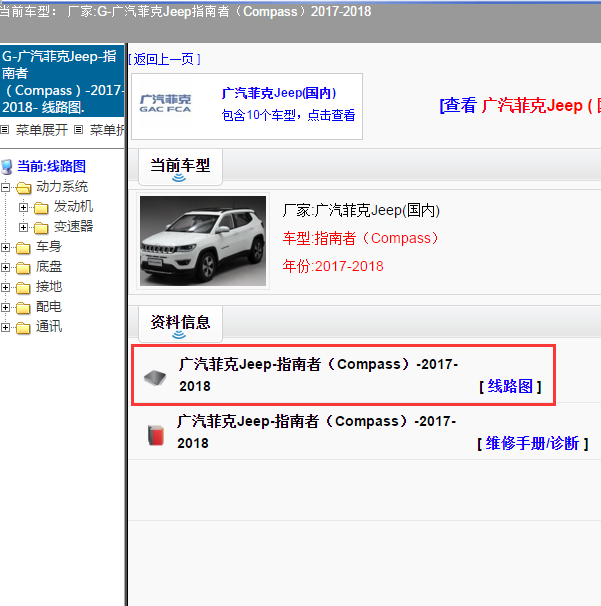Click the red book icon for 维修手册
Viewport: 601px width, 606px height.
click(x=156, y=435)
